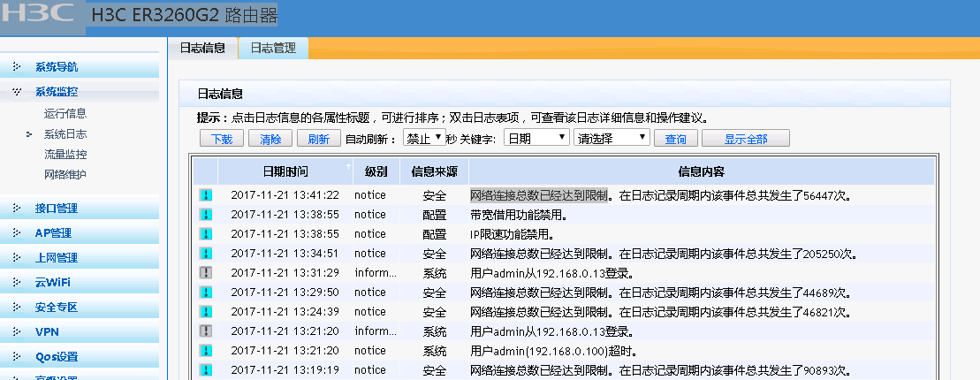Image resolution: width=980 pixels, height=380 pixels.
Task: Click the status icon of the 13:41:22 log row
Action: [206, 195]
